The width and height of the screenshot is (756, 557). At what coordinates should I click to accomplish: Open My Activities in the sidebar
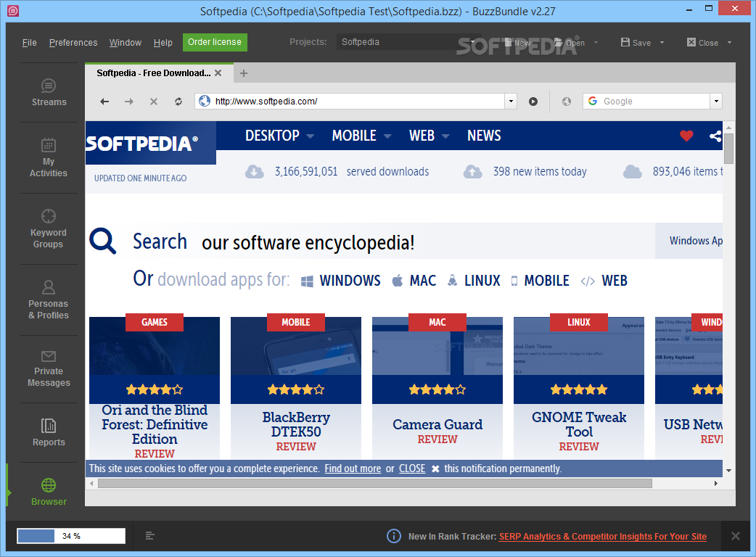(x=49, y=158)
